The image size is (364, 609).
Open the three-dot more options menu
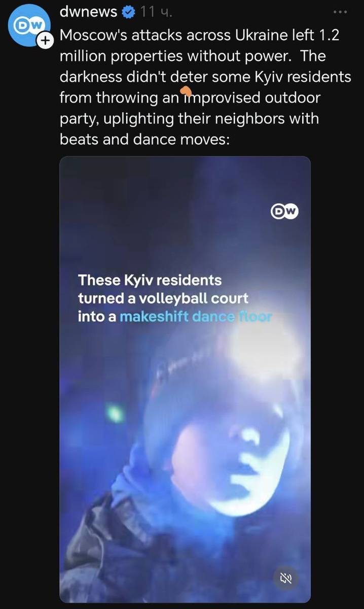click(341, 12)
